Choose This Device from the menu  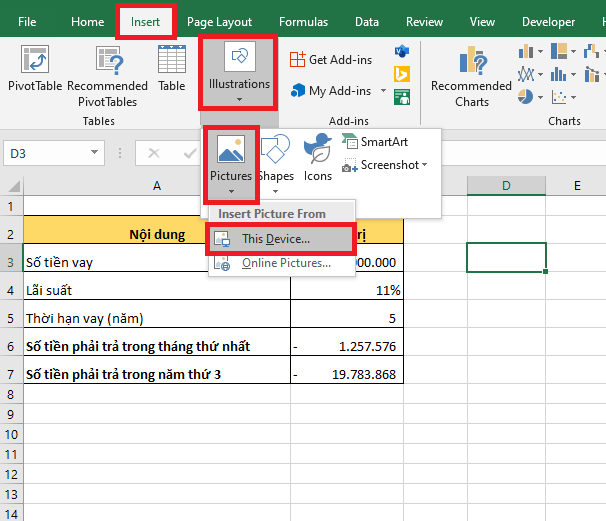click(276, 239)
